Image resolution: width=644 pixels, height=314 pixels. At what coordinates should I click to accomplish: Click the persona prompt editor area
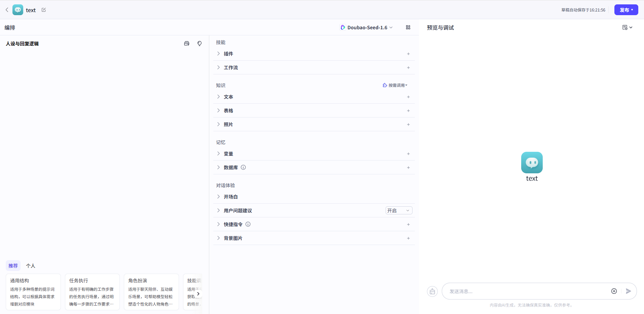click(104, 153)
